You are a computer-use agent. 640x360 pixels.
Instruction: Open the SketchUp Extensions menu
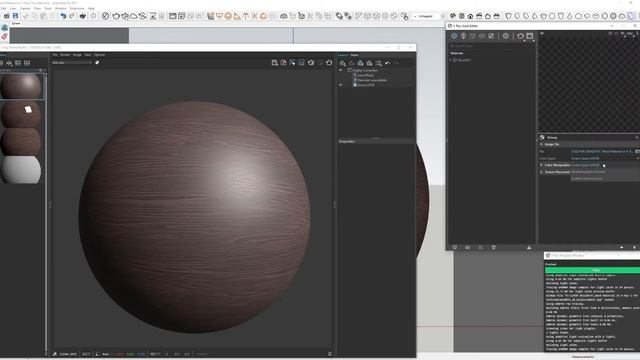(77, 8)
